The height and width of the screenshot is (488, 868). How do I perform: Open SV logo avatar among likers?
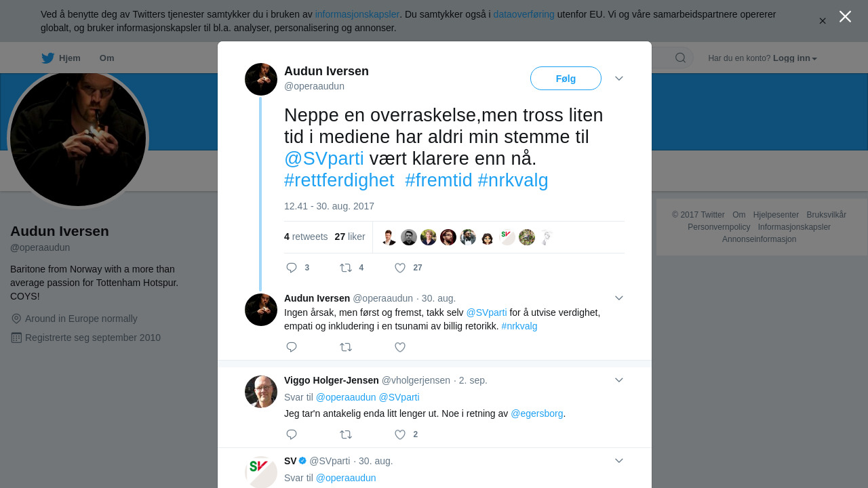click(x=507, y=237)
